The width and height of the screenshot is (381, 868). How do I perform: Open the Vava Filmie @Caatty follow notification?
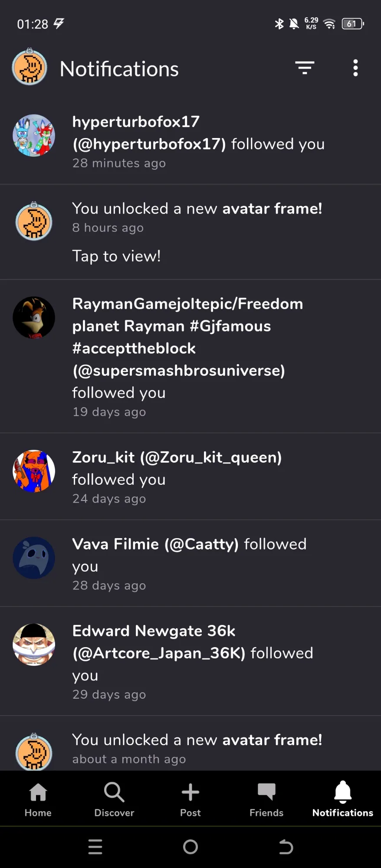(190, 563)
